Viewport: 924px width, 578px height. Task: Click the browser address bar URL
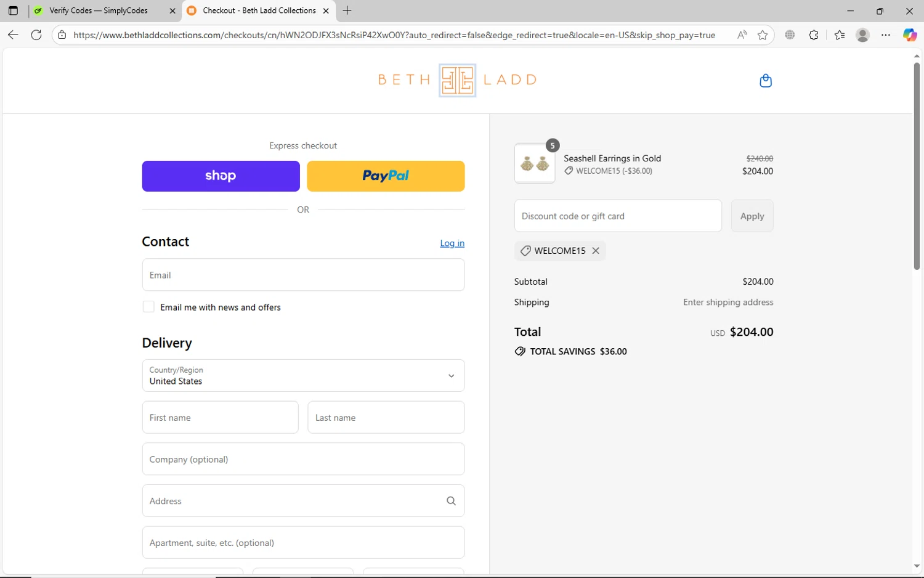point(394,35)
